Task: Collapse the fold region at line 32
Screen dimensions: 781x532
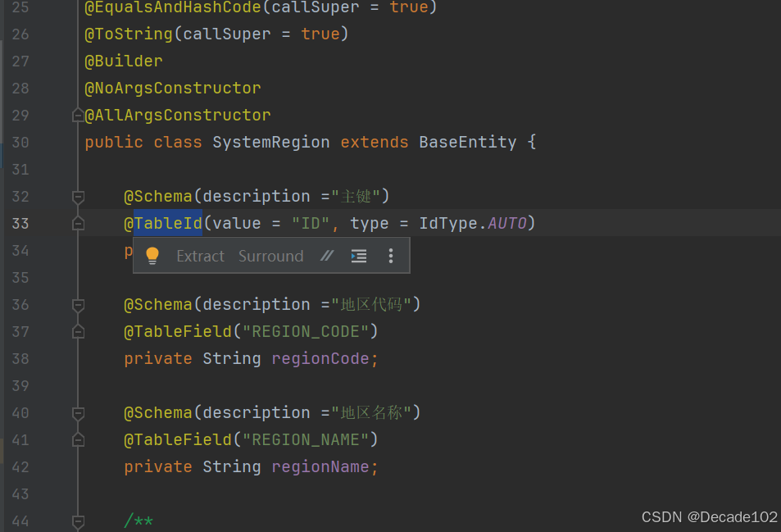Action: [78, 196]
